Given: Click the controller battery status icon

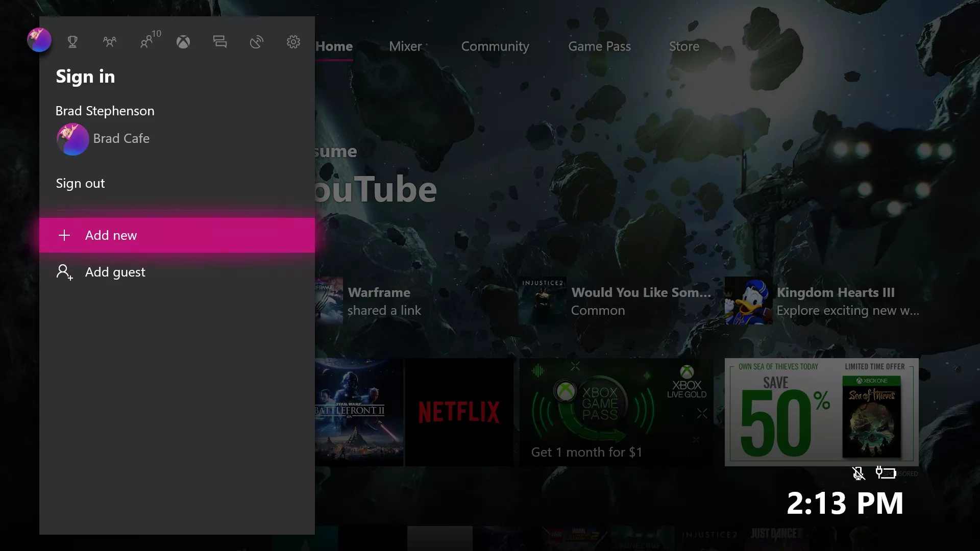Looking at the screenshot, I should click(x=886, y=473).
